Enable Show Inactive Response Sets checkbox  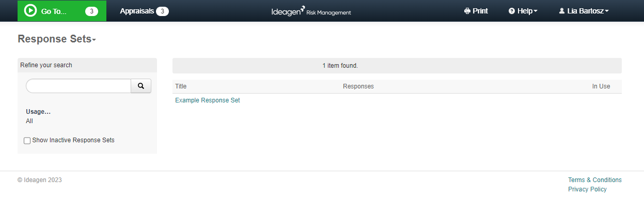pos(27,141)
